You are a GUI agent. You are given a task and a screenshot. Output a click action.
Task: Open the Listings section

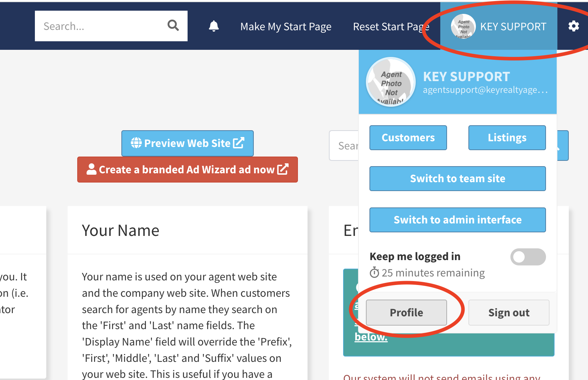point(507,138)
